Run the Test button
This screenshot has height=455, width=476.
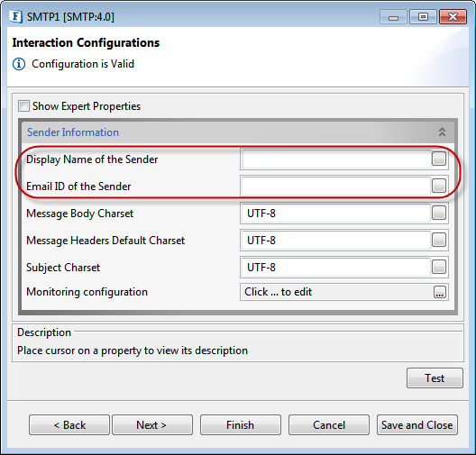435,378
